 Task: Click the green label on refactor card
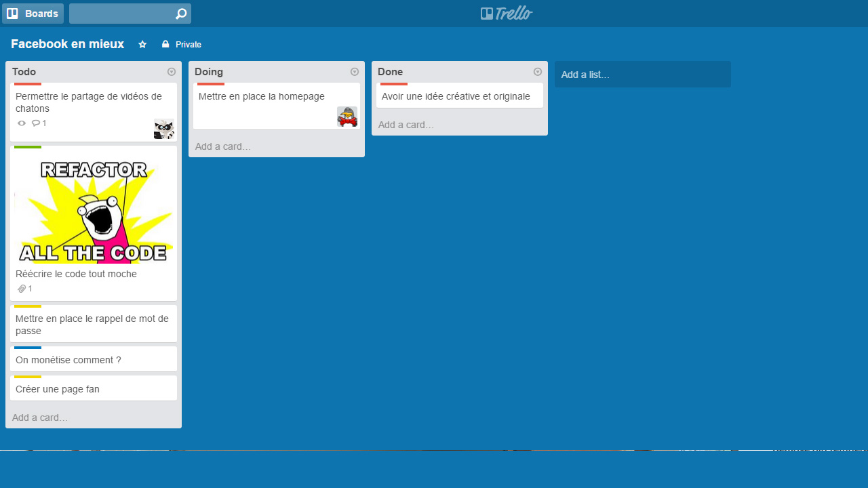[28, 147]
